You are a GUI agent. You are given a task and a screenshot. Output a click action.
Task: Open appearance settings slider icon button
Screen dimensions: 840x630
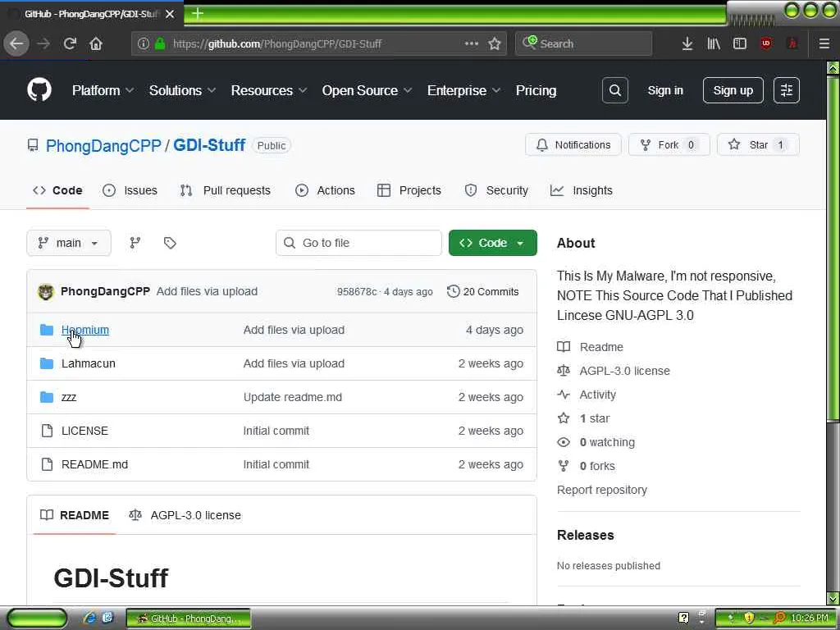point(787,90)
